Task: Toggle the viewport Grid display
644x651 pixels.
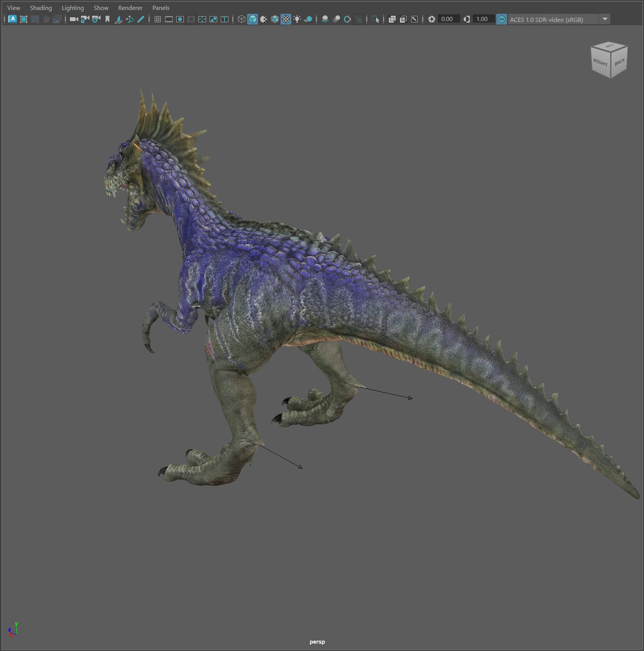Action: click(157, 19)
